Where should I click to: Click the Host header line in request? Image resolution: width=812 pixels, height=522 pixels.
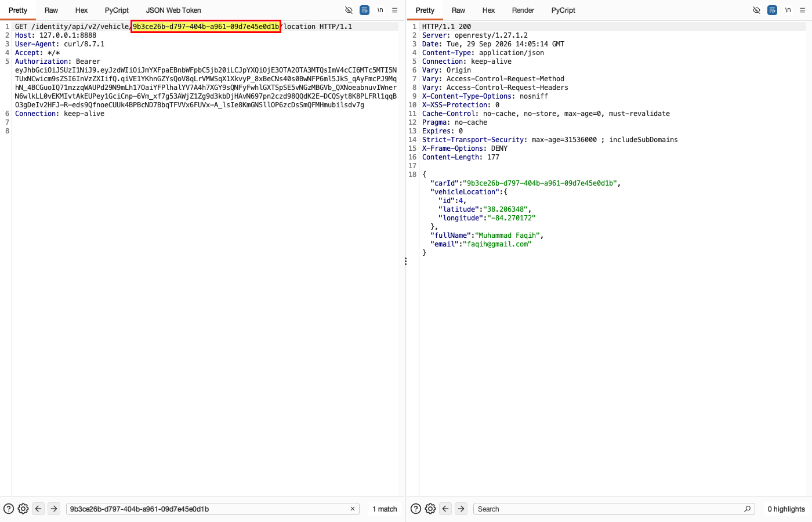coord(56,35)
